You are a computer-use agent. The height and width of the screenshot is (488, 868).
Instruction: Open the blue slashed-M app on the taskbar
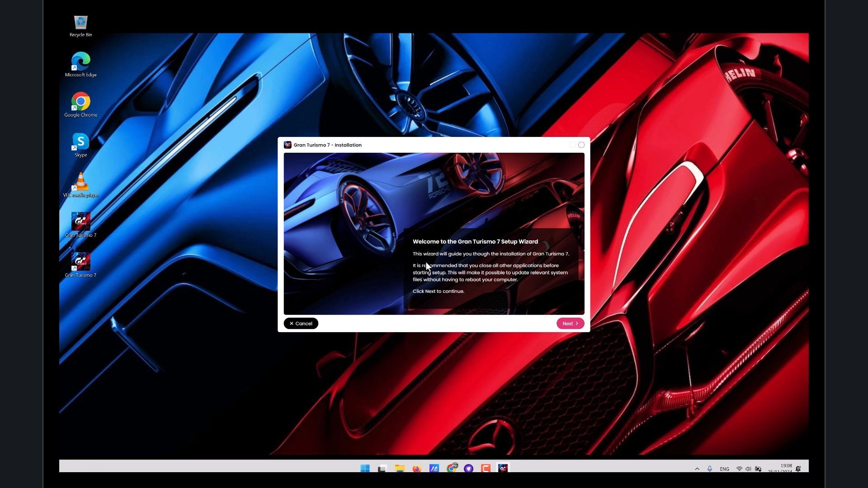coord(434,469)
